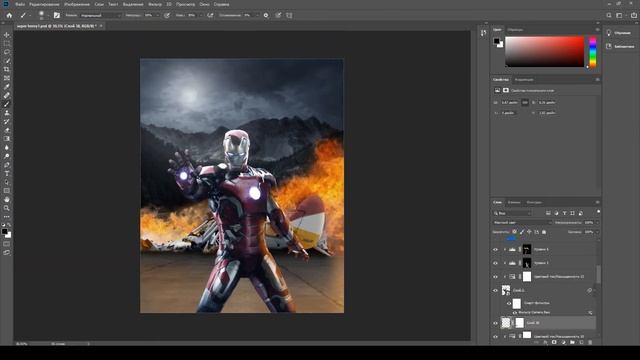
Task: Select the Eraser tool
Action: point(7,130)
